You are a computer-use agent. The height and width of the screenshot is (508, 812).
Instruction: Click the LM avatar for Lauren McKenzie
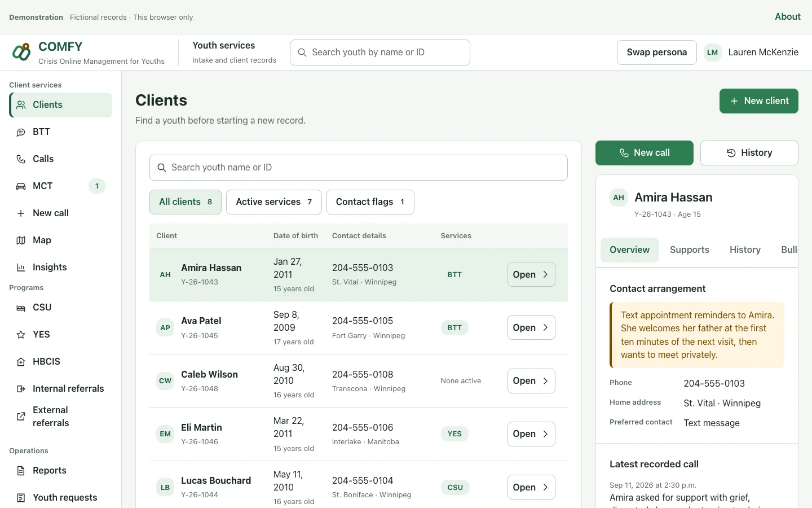(713, 52)
